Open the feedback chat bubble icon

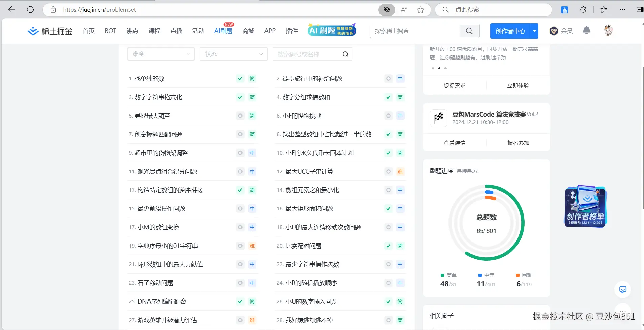pyautogui.click(x=623, y=289)
